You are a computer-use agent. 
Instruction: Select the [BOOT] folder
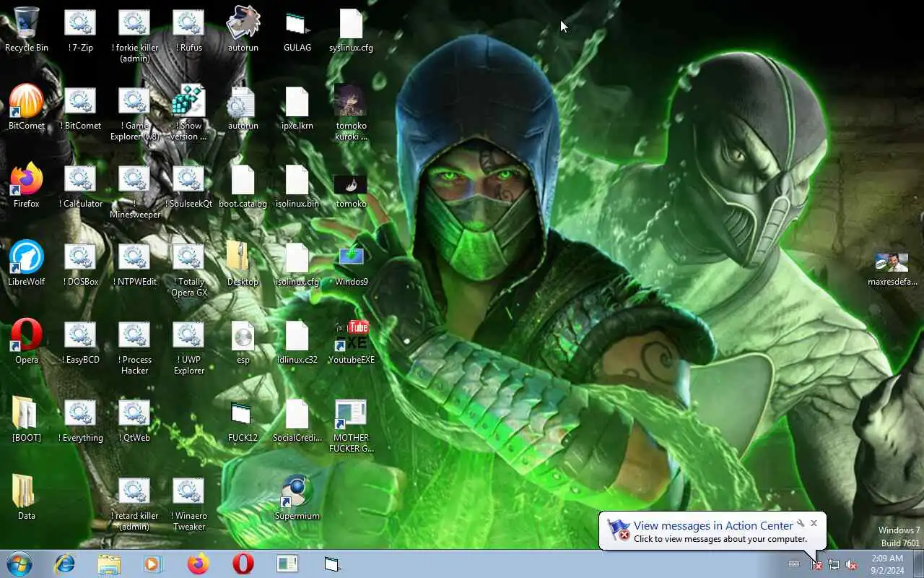tap(27, 420)
